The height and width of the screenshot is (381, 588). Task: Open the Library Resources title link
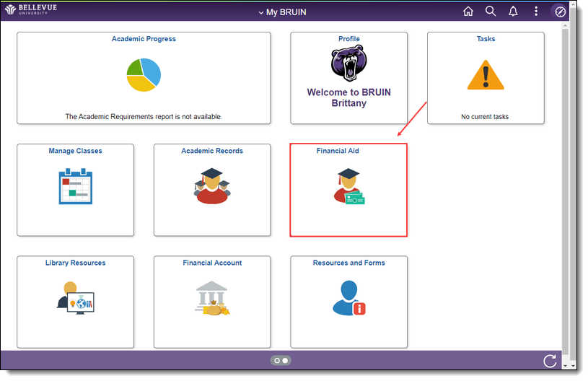(x=75, y=263)
